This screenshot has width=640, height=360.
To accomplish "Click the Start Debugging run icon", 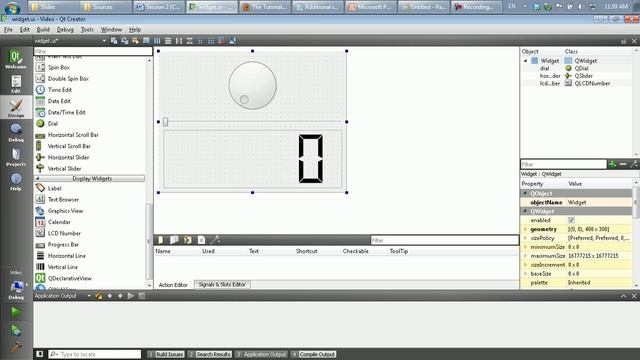I will click(16, 330).
